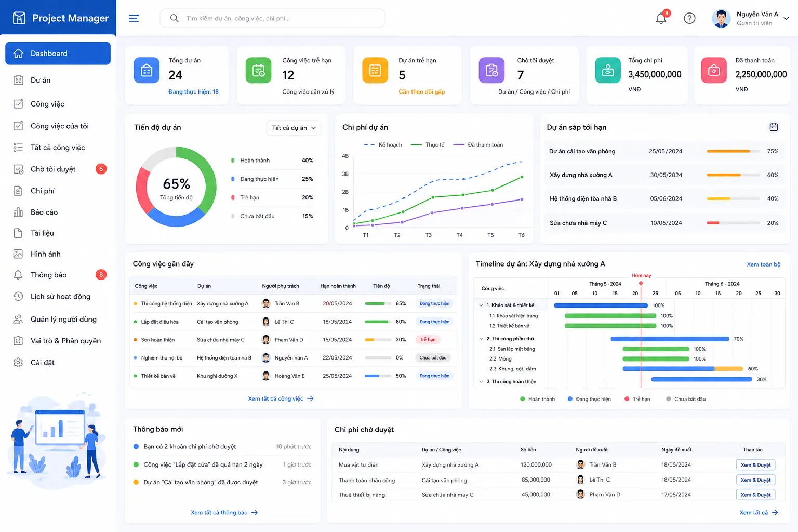The height and width of the screenshot is (532, 798).
Task: Click the Quản lý người dùng users icon
Action: click(18, 319)
